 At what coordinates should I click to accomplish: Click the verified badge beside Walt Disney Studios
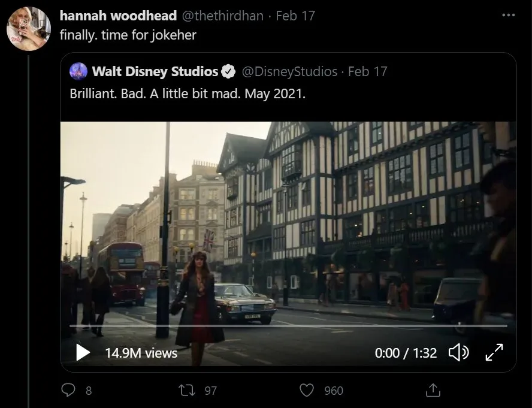228,72
